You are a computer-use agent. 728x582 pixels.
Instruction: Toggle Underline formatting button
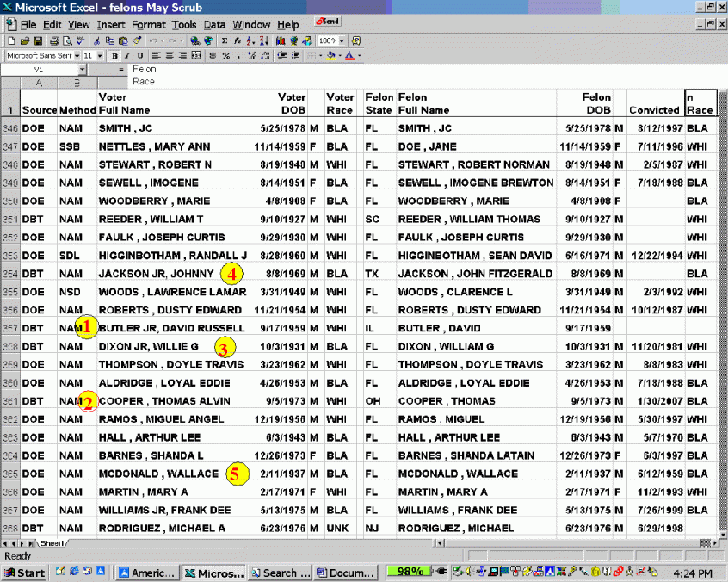(x=141, y=56)
